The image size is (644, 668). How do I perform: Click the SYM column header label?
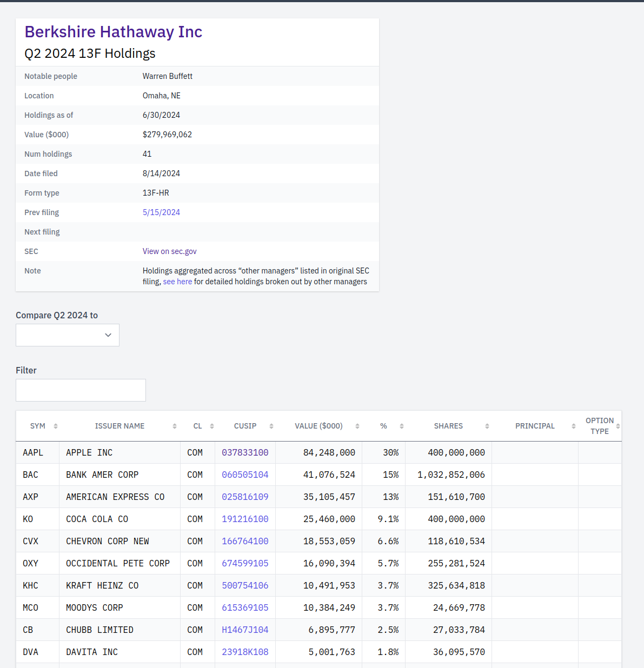tap(38, 426)
